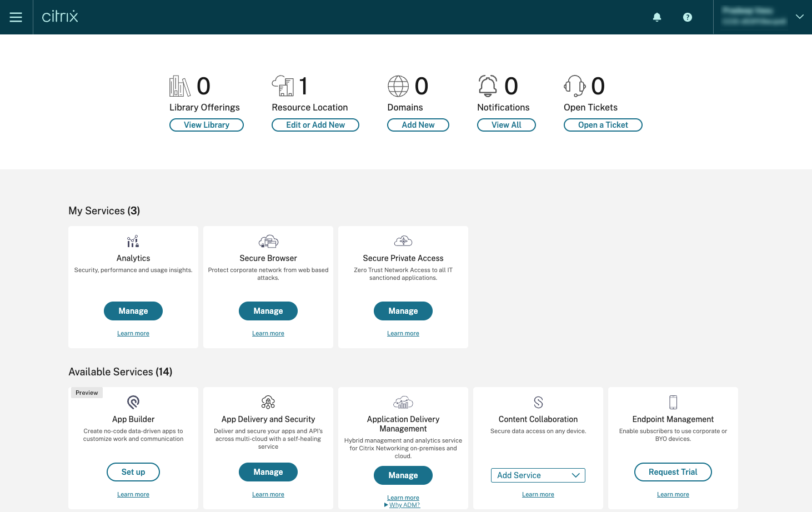Manage App Delivery and Security
812x512 pixels.
tap(268, 472)
